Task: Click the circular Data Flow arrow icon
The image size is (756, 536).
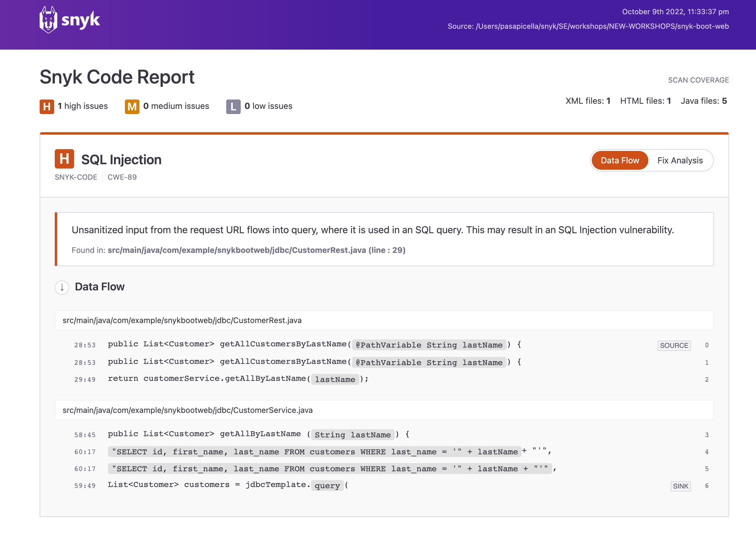Action: pyautogui.click(x=62, y=287)
